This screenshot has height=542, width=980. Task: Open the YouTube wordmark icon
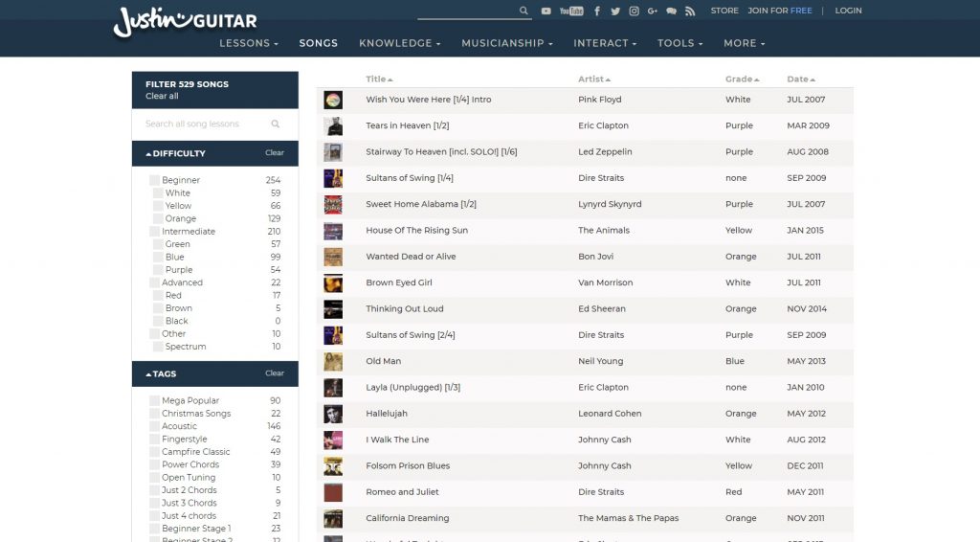tap(571, 11)
